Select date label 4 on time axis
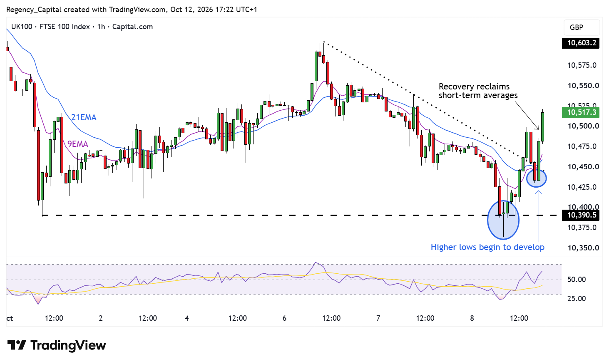Image resolution: width=609 pixels, height=364 pixels. pyautogui.click(x=187, y=318)
